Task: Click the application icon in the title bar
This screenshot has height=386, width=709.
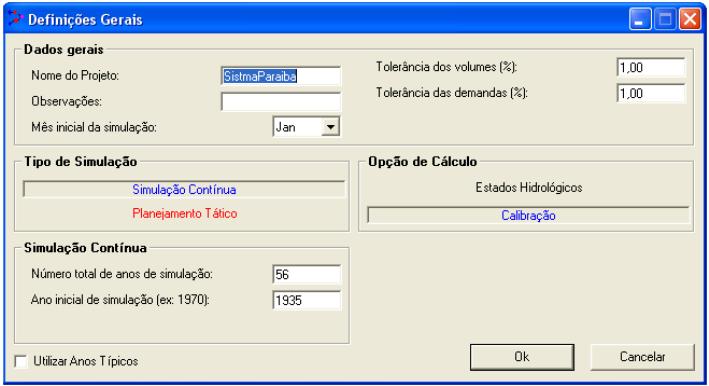Action: pos(15,19)
